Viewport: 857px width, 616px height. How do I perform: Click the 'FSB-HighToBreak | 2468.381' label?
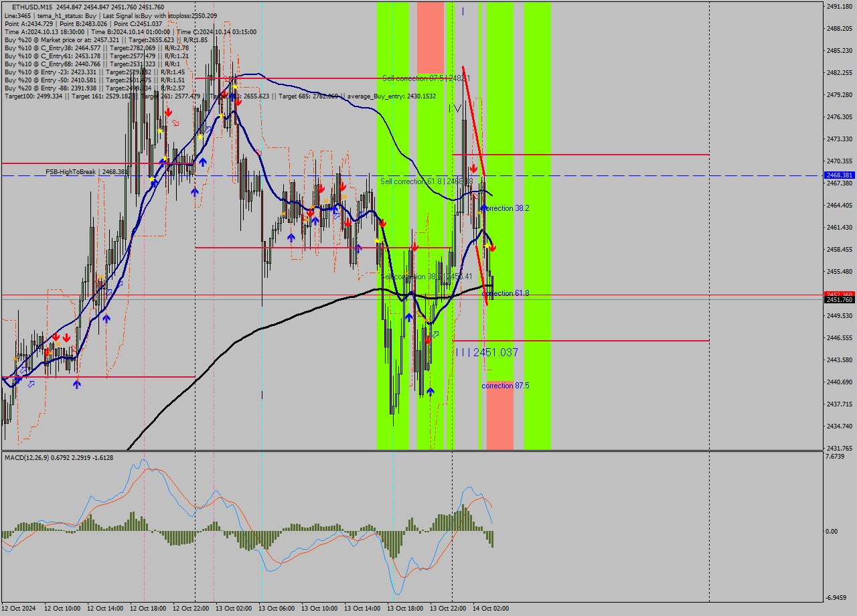86,171
